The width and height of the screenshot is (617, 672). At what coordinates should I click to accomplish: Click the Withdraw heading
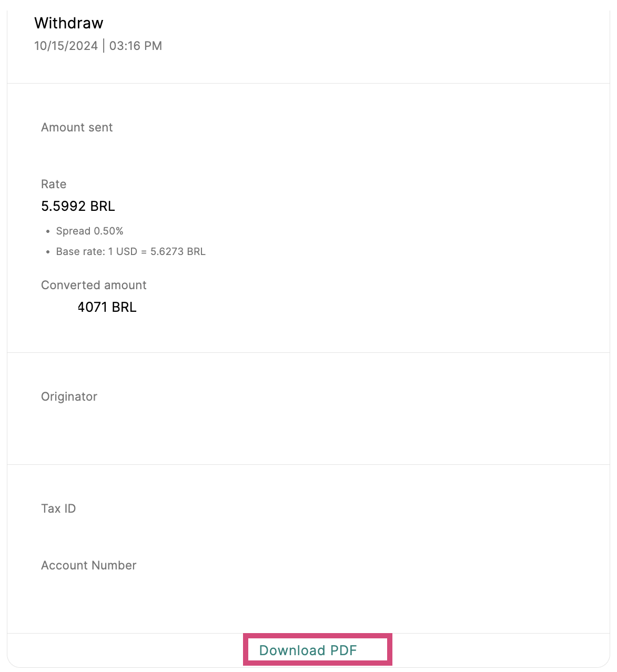69,23
